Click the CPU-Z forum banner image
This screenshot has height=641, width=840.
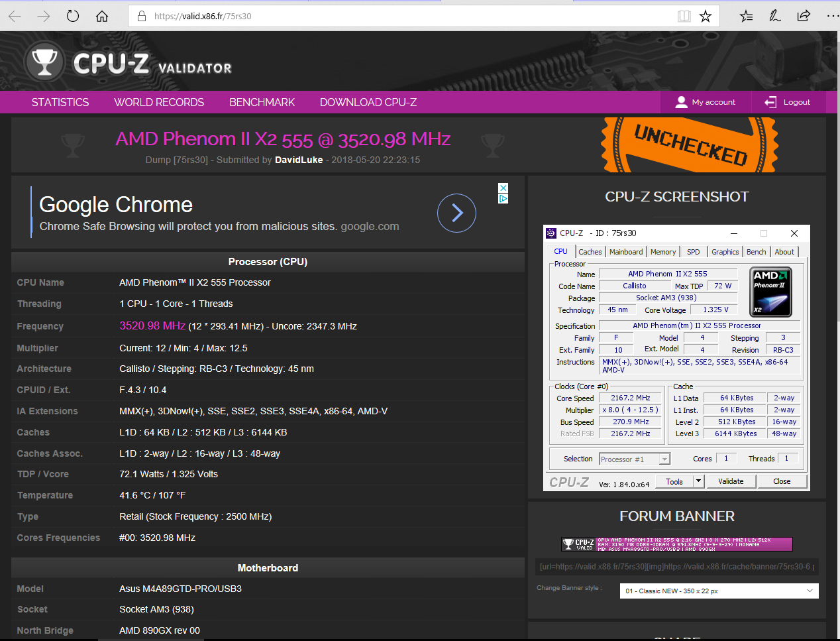point(677,544)
